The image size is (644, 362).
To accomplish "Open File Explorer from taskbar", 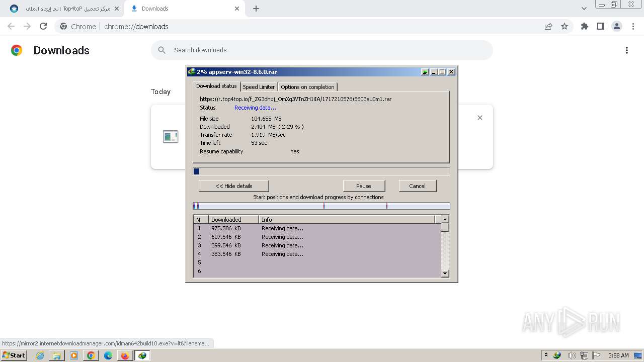I will point(57,355).
